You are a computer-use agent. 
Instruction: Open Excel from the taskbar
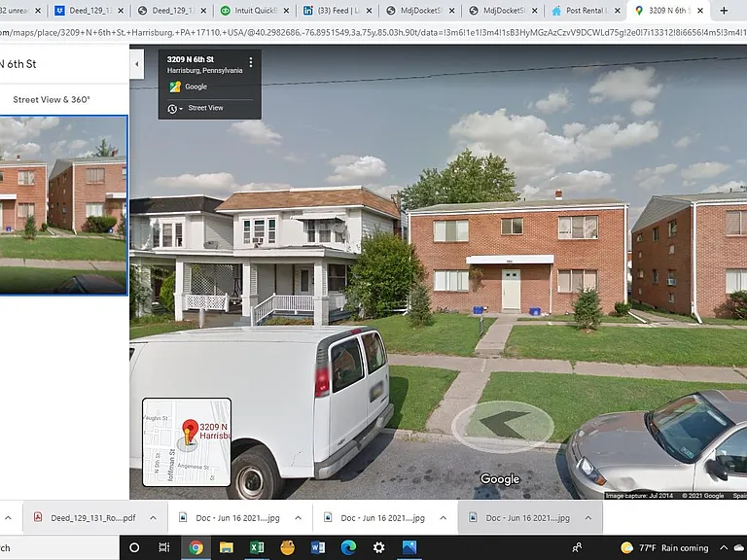(257, 547)
